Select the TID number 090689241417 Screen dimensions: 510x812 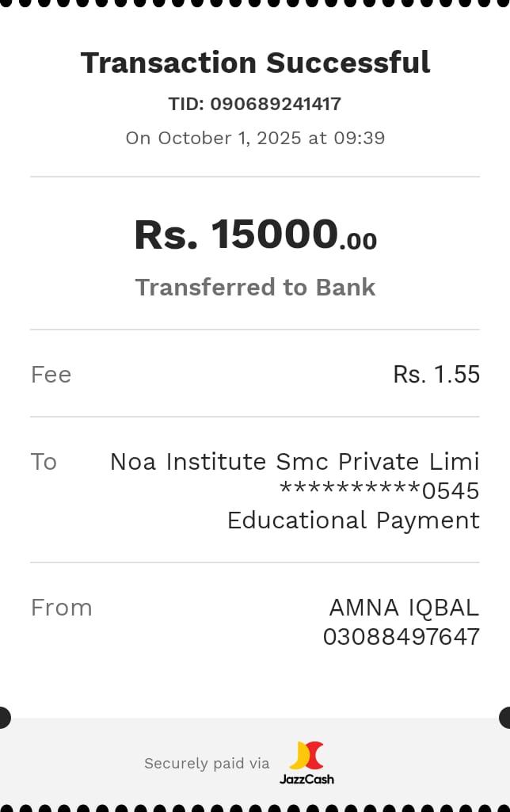click(x=276, y=104)
